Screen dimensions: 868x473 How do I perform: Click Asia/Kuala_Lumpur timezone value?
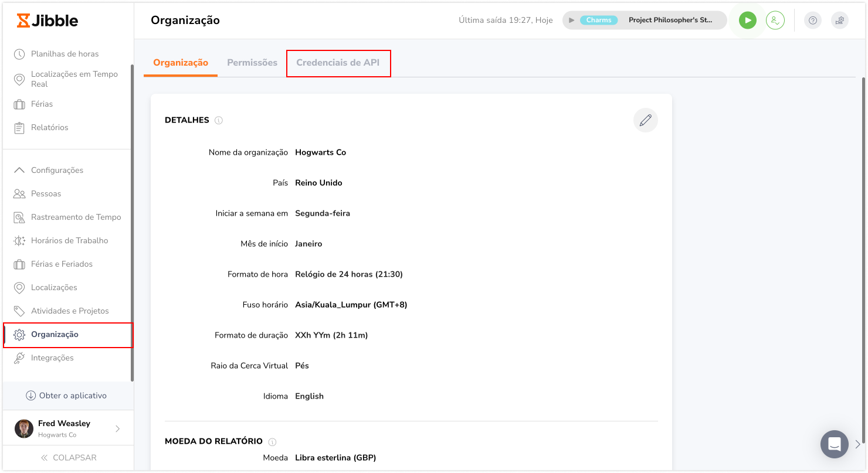[351, 305]
